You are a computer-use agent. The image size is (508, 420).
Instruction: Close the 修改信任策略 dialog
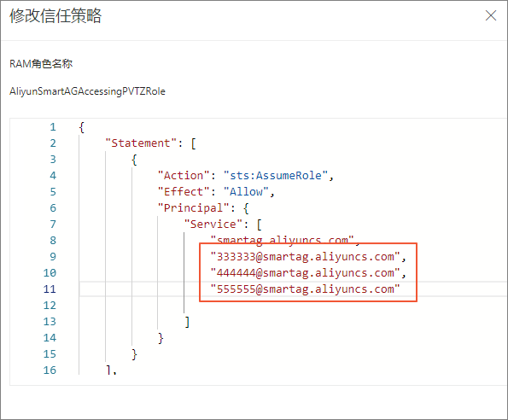(x=491, y=15)
